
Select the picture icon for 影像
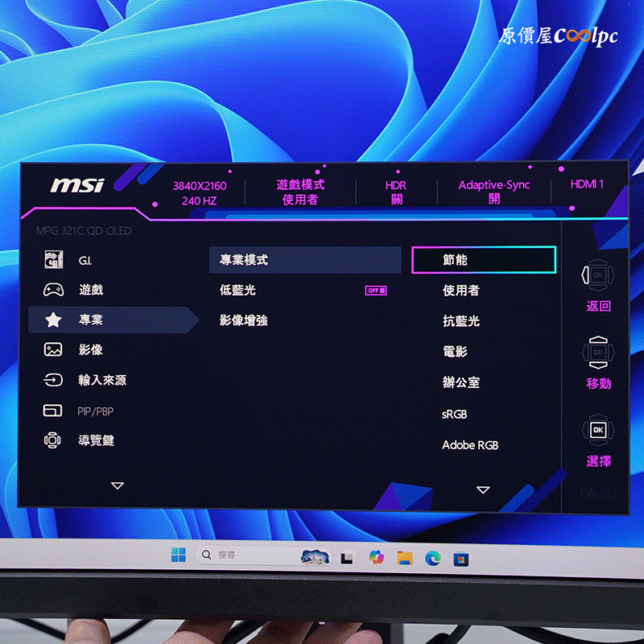coord(53,349)
